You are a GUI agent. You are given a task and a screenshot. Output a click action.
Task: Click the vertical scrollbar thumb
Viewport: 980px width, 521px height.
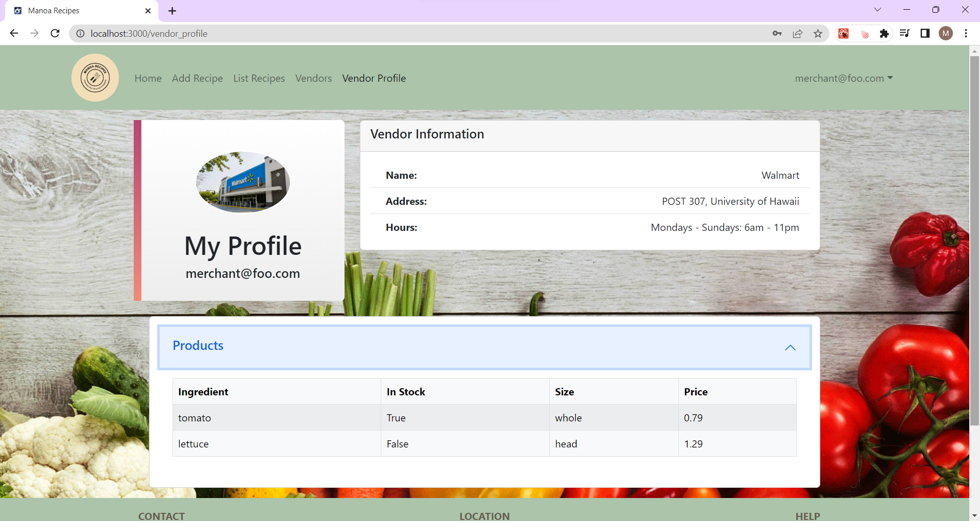pos(974,240)
